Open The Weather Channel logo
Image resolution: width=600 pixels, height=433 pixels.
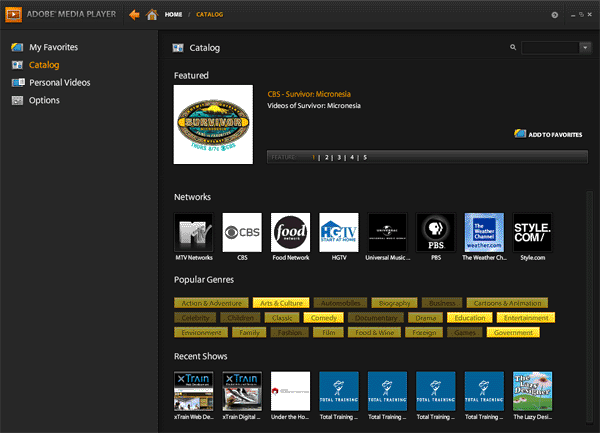484,233
